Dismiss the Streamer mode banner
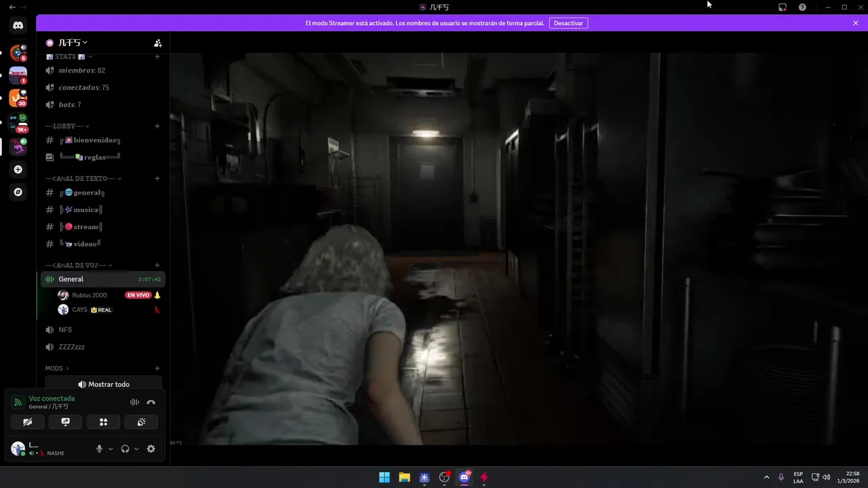The image size is (868, 488). pos(856,23)
